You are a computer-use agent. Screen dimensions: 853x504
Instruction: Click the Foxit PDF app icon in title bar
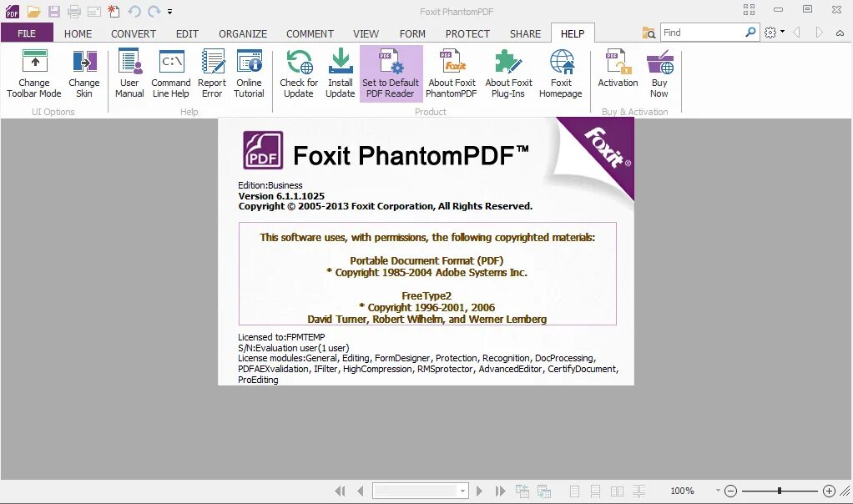coord(12,11)
